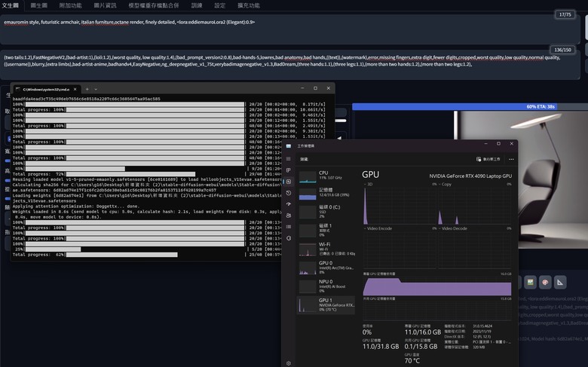
Task: Open Task Manager hamburger navigation menu
Action: [289, 159]
